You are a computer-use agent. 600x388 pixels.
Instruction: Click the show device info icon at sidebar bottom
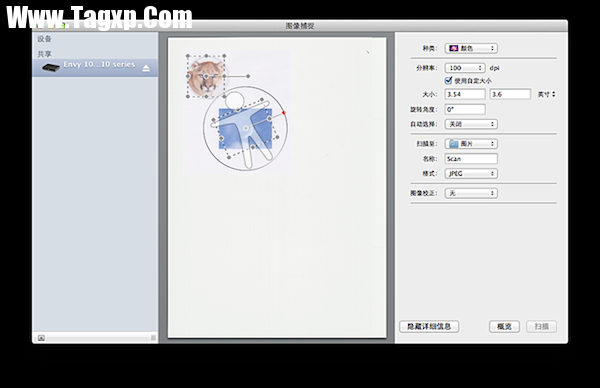point(41,337)
